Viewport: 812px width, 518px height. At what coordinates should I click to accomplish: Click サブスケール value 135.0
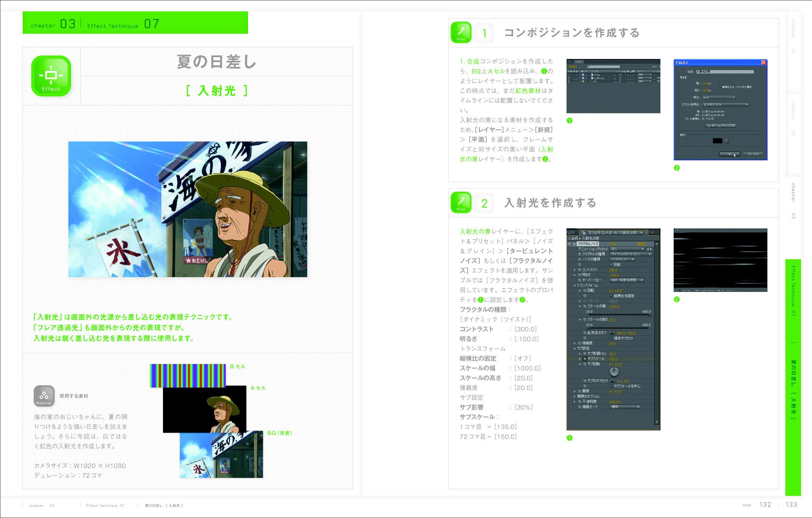pos(613,359)
